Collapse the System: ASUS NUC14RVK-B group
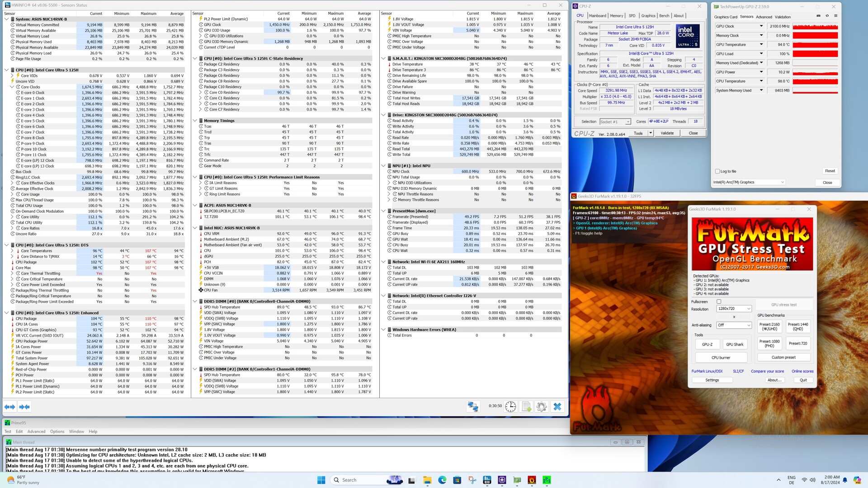 (7, 19)
